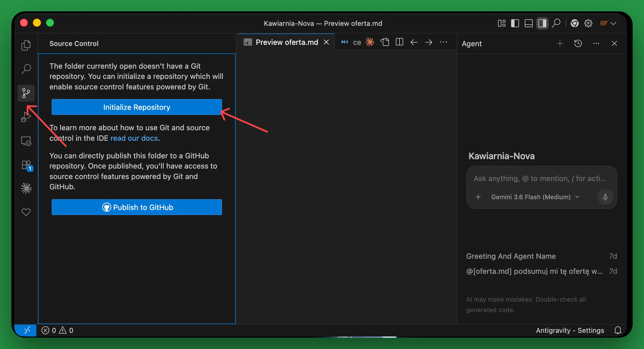The height and width of the screenshot is (349, 644).
Task: Open Agent conversation history
Action: [578, 43]
